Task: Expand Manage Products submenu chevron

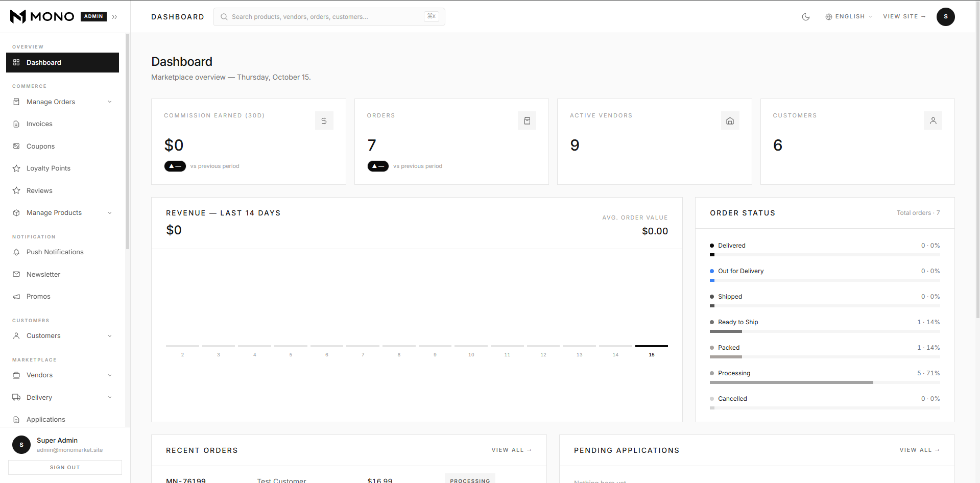Action: click(110, 213)
